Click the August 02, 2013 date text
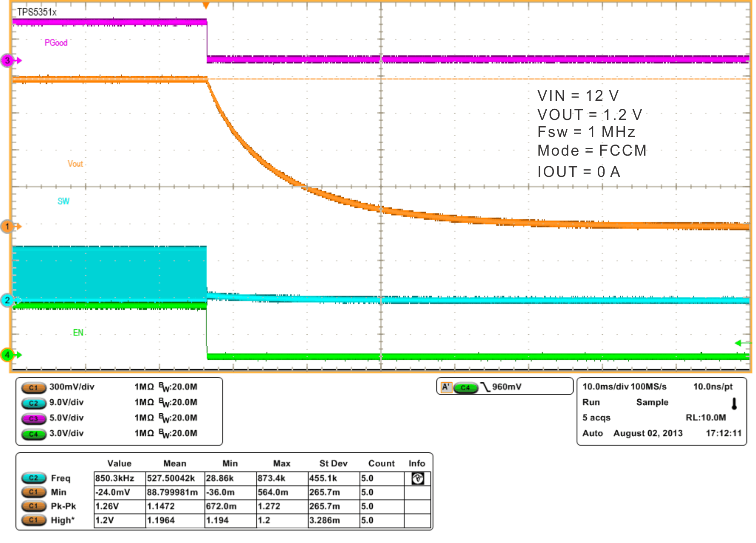 [x=648, y=433]
